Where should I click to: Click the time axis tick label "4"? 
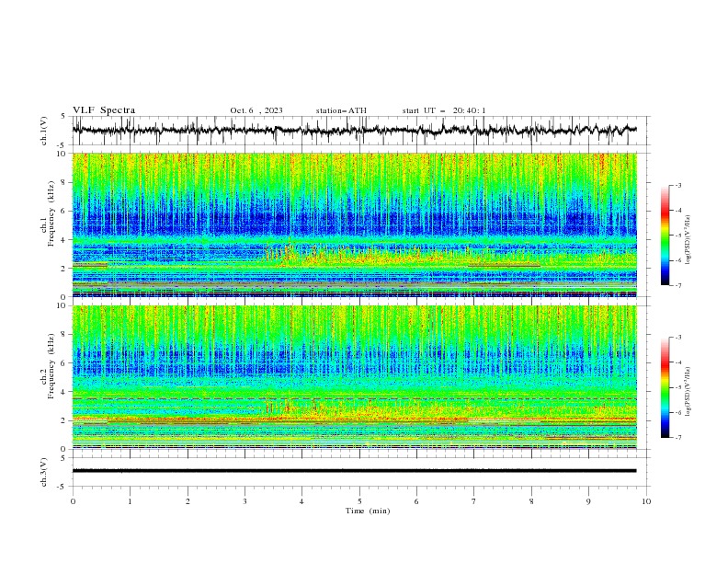click(x=301, y=501)
